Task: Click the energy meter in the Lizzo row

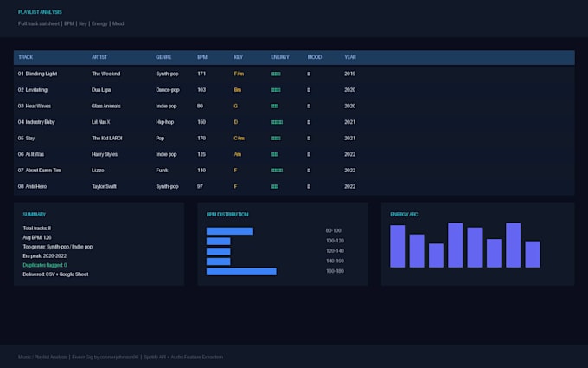Action: 277,171
